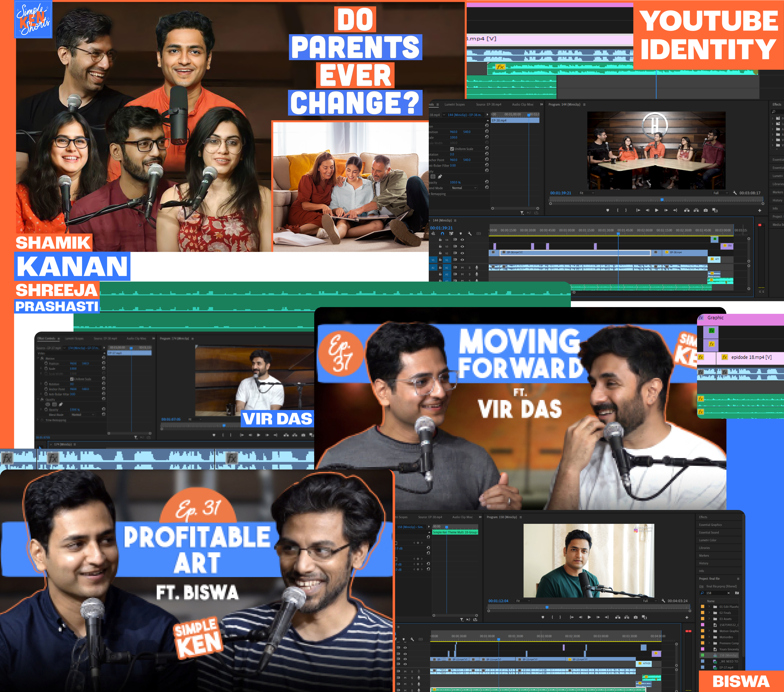Viewport: 784px width, 692px height.
Task: Select the rectangle mask tool under Opacity
Action: click(433, 177)
